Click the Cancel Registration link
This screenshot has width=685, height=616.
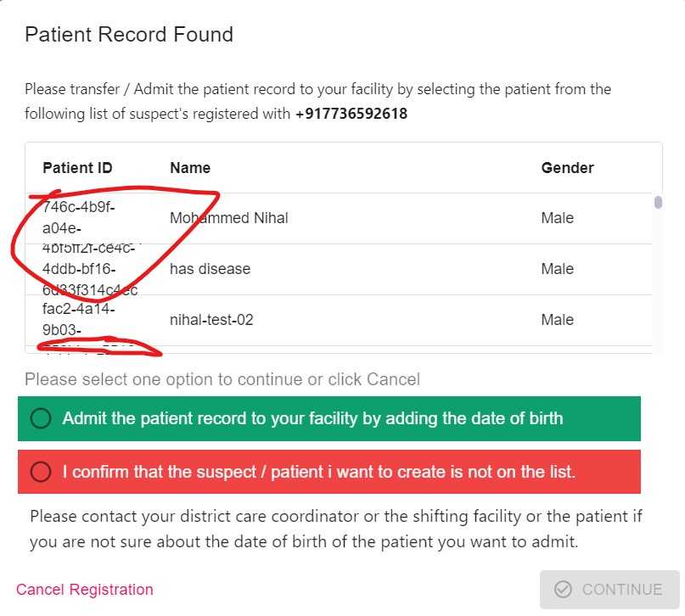[x=83, y=589]
